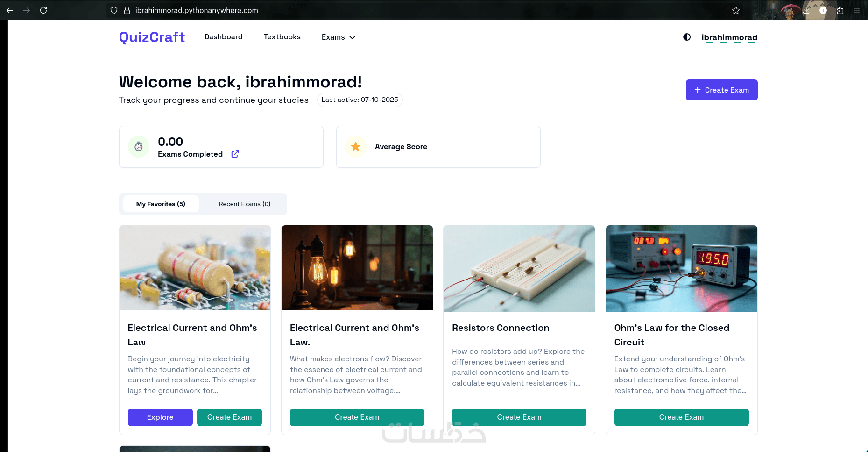The image size is (868, 452).
Task: Reload the page in the browser
Action: (x=43, y=10)
